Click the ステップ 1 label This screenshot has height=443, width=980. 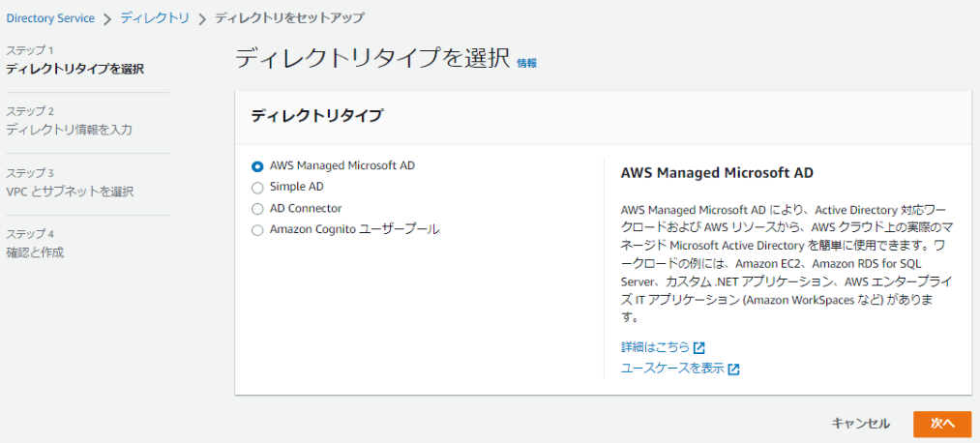(30, 49)
